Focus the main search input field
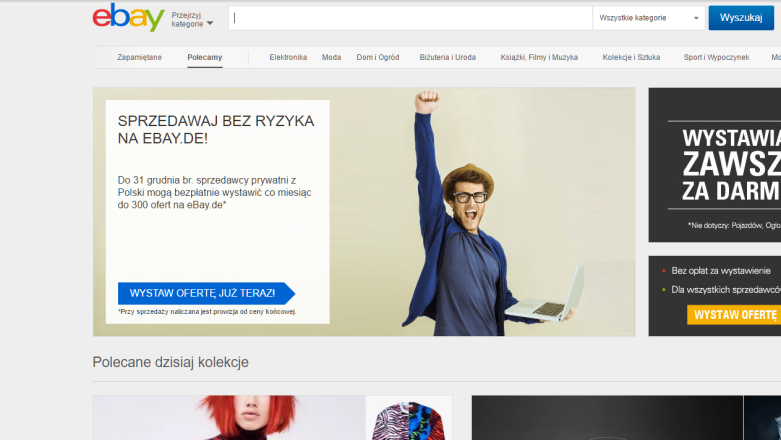781x440 pixels. [x=410, y=18]
